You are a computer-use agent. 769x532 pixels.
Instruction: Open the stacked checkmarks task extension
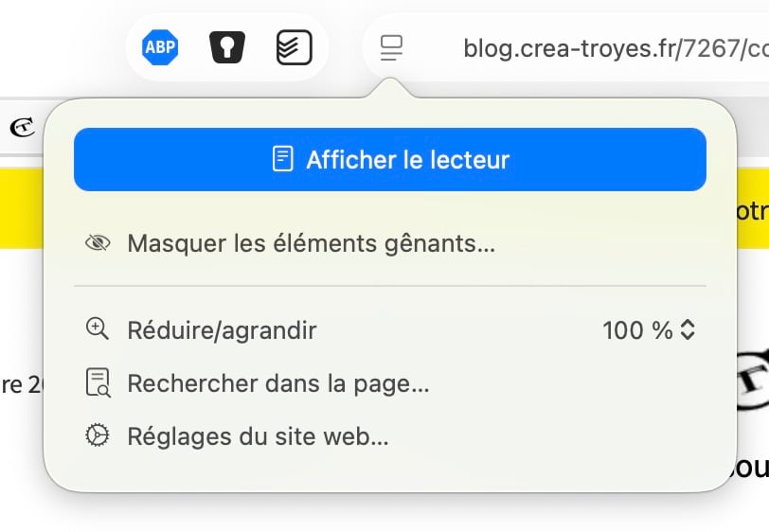coord(295,46)
